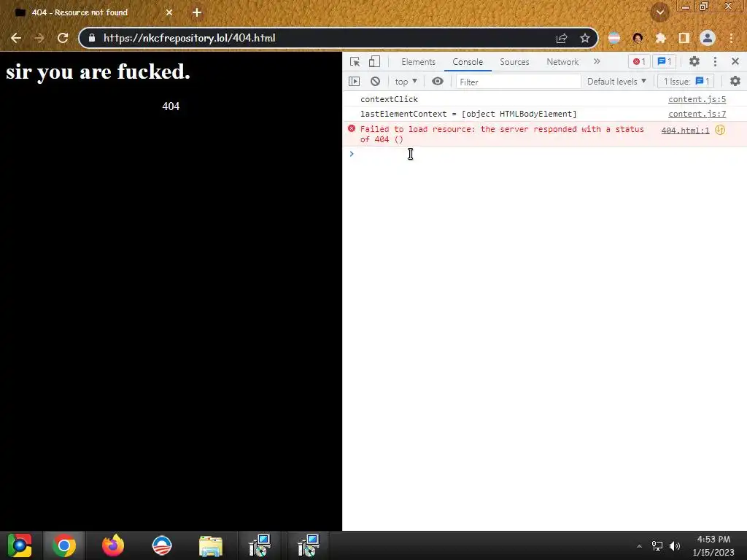Show more DevTools tabs
The width and height of the screenshot is (747, 560).
click(x=597, y=61)
